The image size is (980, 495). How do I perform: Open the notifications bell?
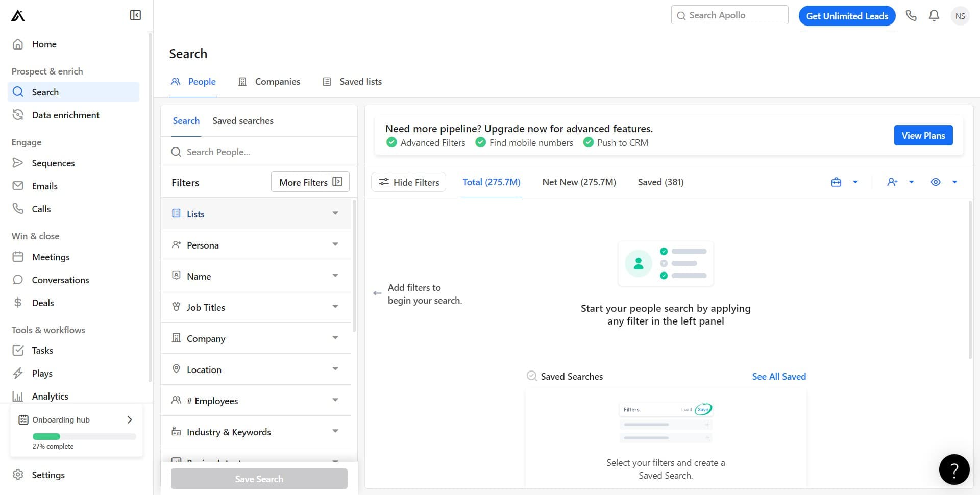[x=934, y=15]
